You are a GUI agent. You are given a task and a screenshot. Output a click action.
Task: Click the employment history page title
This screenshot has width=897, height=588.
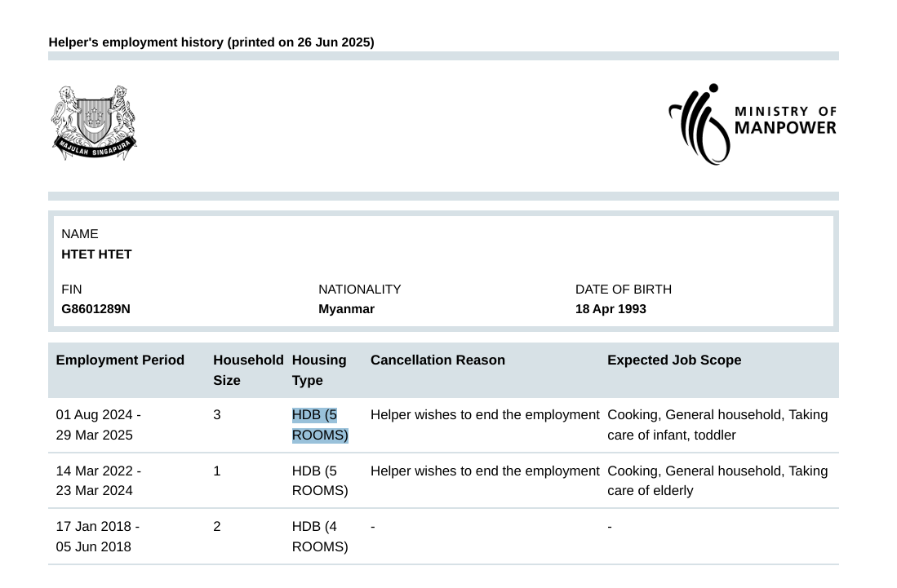pos(211,42)
